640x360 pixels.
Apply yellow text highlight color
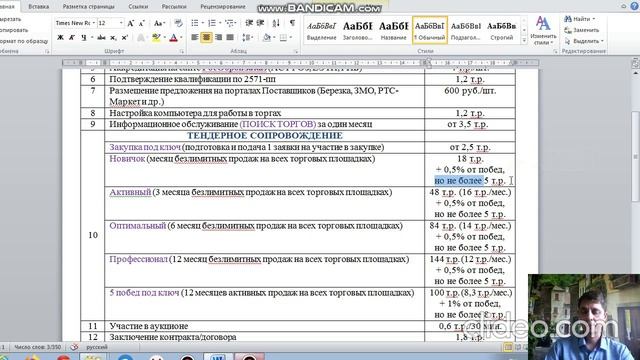[156, 38]
